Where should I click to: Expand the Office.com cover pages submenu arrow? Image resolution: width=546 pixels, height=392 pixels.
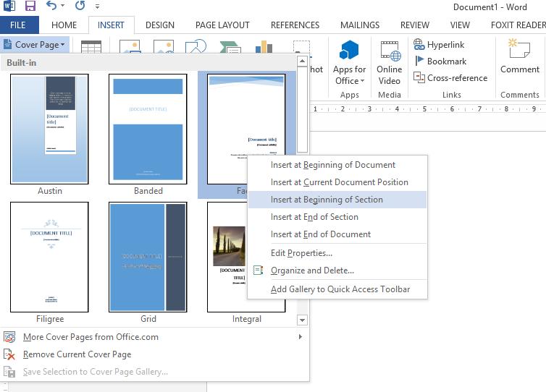[301, 337]
